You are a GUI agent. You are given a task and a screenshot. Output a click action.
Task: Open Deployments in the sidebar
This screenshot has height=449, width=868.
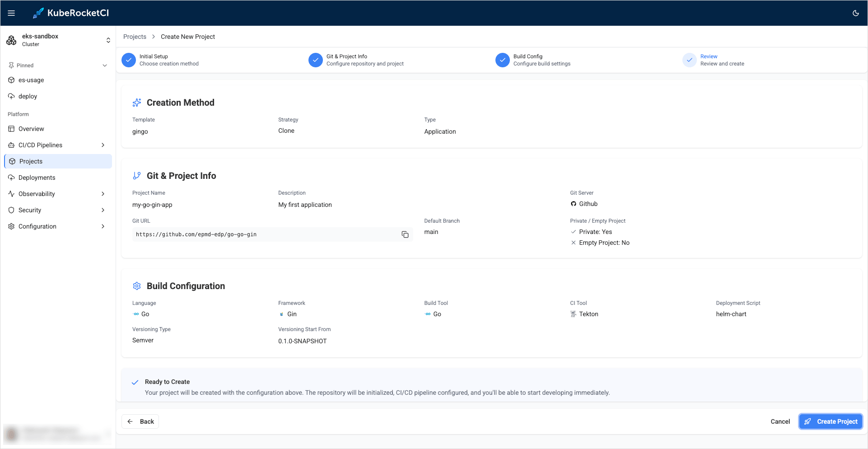(37, 178)
